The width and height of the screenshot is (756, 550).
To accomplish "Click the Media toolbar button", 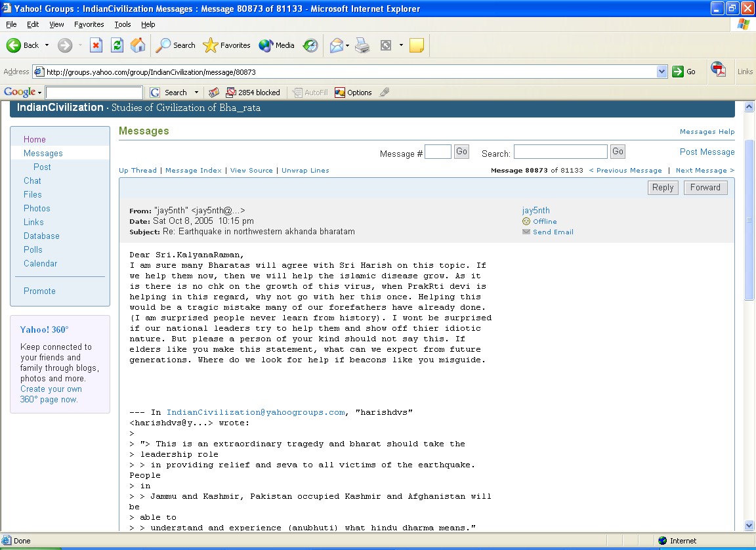I will click(x=276, y=45).
